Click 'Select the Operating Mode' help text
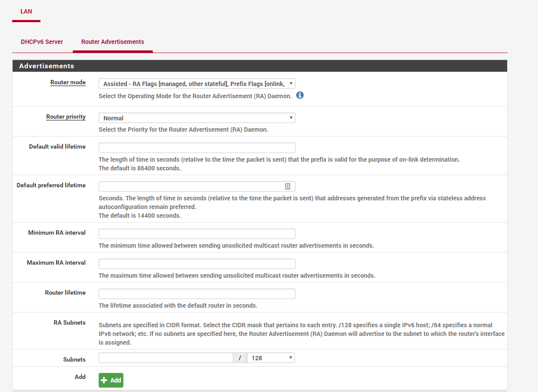 pyautogui.click(x=195, y=96)
